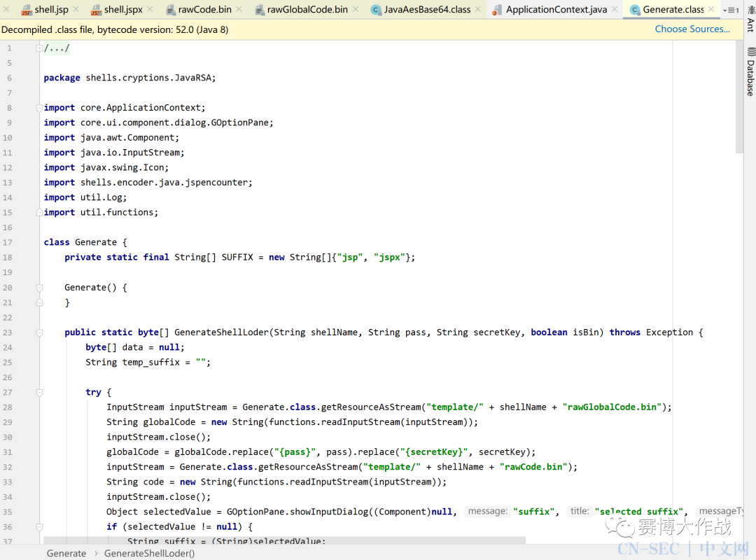Screen dimensions: 756x560
Task: Open the Database tool window
Action: click(x=750, y=71)
